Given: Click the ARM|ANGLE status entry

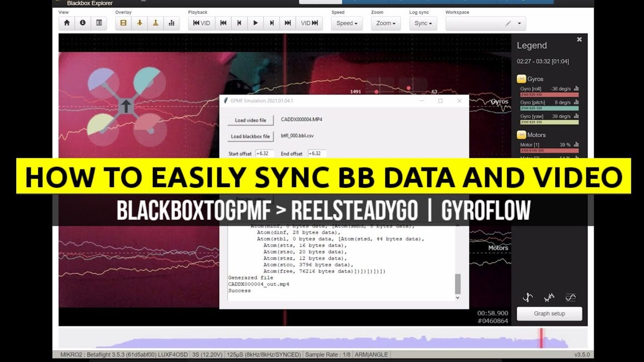Looking at the screenshot, I should click(x=371, y=354).
